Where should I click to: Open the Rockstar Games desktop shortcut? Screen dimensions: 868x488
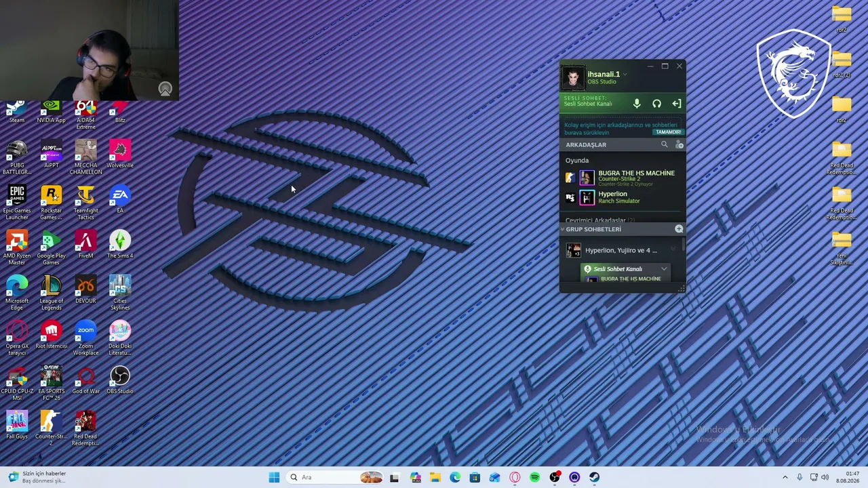[x=52, y=203]
